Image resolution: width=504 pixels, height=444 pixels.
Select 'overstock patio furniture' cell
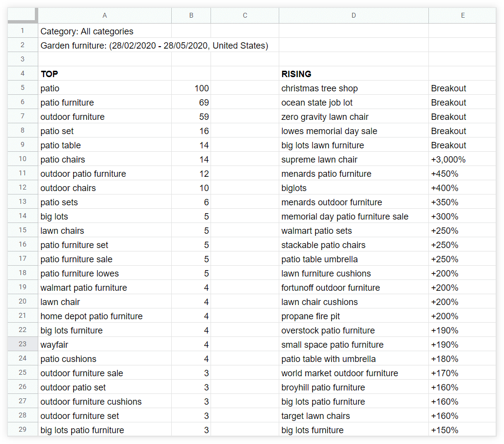pyautogui.click(x=353, y=330)
